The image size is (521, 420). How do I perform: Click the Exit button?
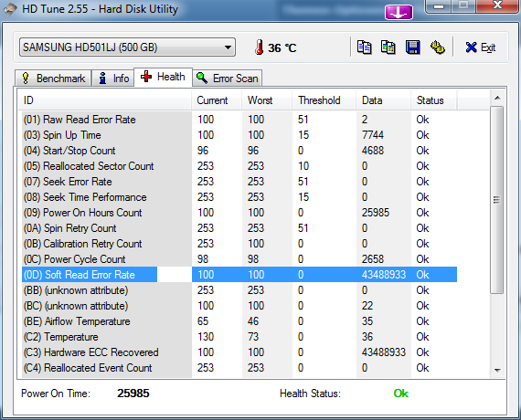pyautogui.click(x=481, y=47)
